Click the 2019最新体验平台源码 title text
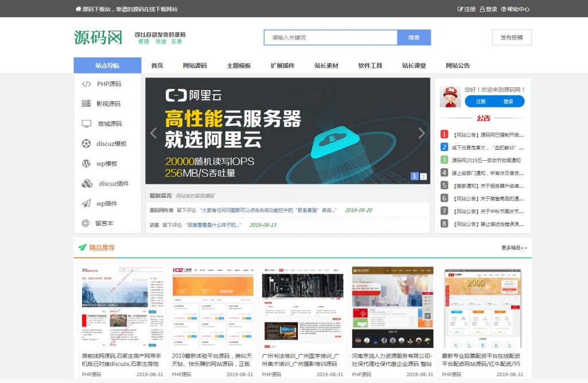The image size is (588, 383). pyautogui.click(x=212, y=359)
